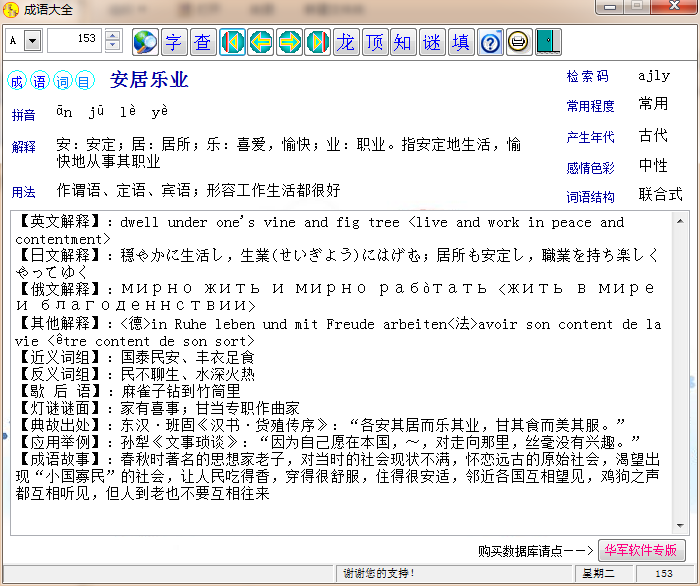Click the 感情色彩 label
The image size is (700, 586).
point(590,168)
